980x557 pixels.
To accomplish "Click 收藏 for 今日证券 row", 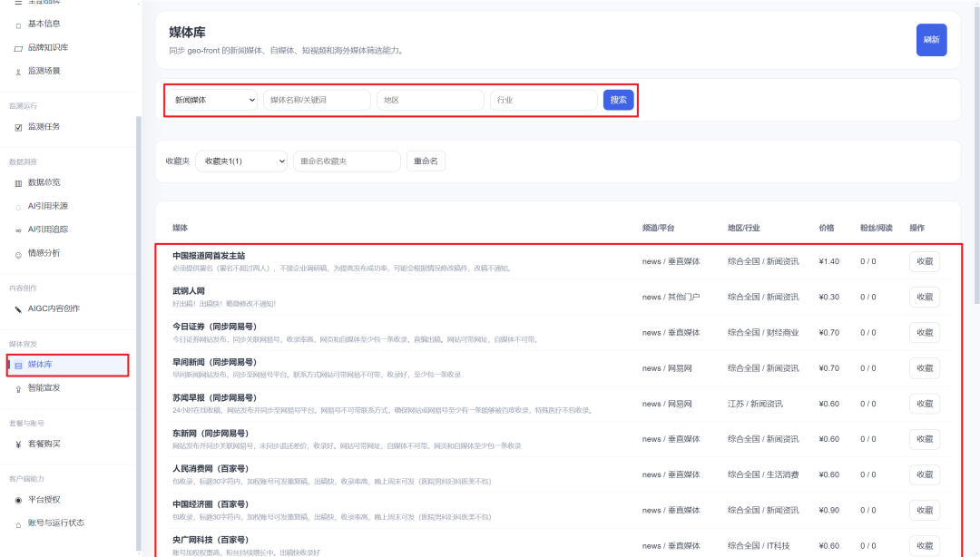I will pos(925,333).
